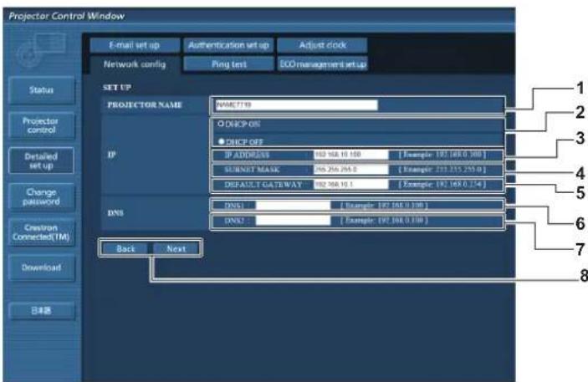Click the Status sidebar button

[x=41, y=90]
